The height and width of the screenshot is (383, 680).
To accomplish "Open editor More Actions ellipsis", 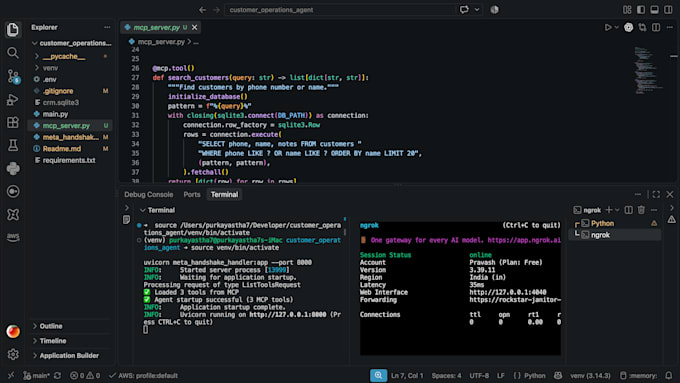I will click(670, 27).
